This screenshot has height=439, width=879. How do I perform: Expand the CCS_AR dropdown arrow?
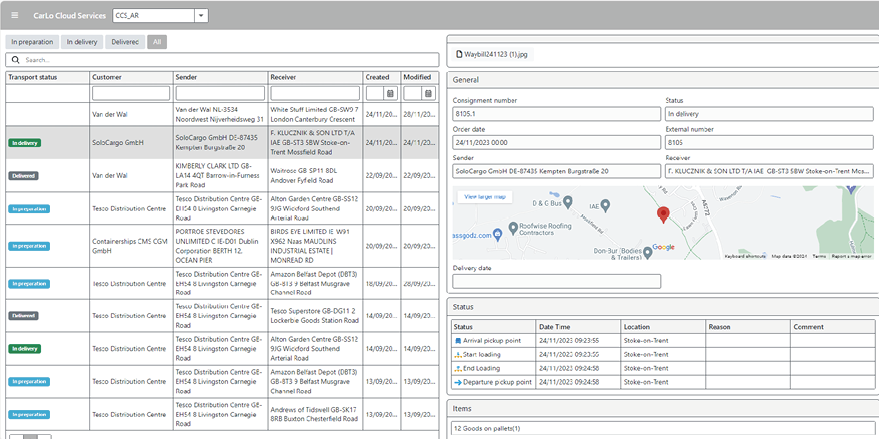click(x=201, y=16)
